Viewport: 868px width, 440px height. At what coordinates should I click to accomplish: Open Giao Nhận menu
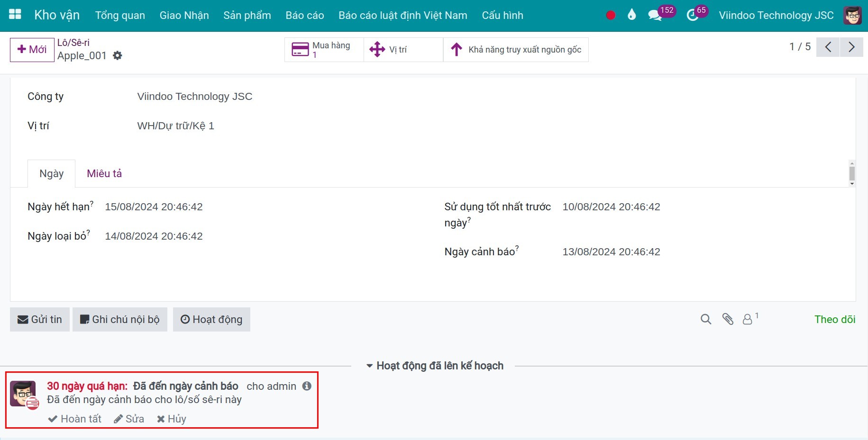184,15
